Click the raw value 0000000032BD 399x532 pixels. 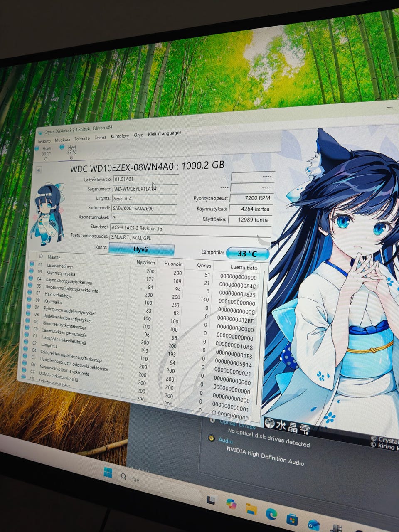(x=235, y=320)
